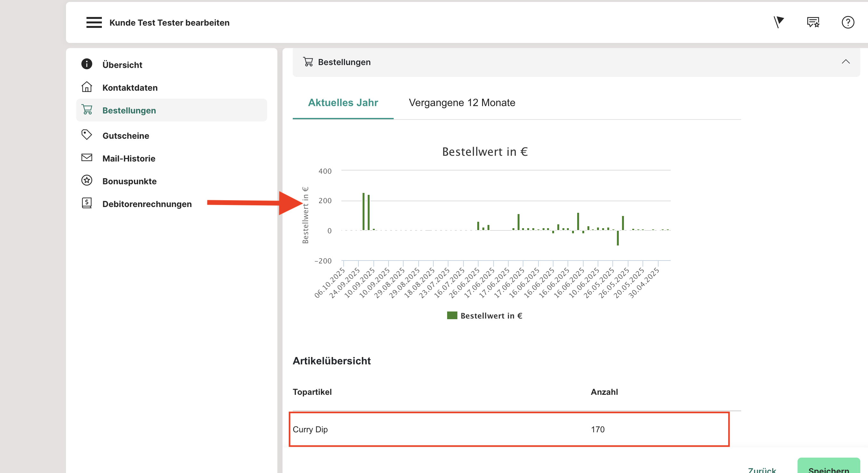The height and width of the screenshot is (473, 868).
Task: Click the Bestellungen section header title
Action: 344,62
